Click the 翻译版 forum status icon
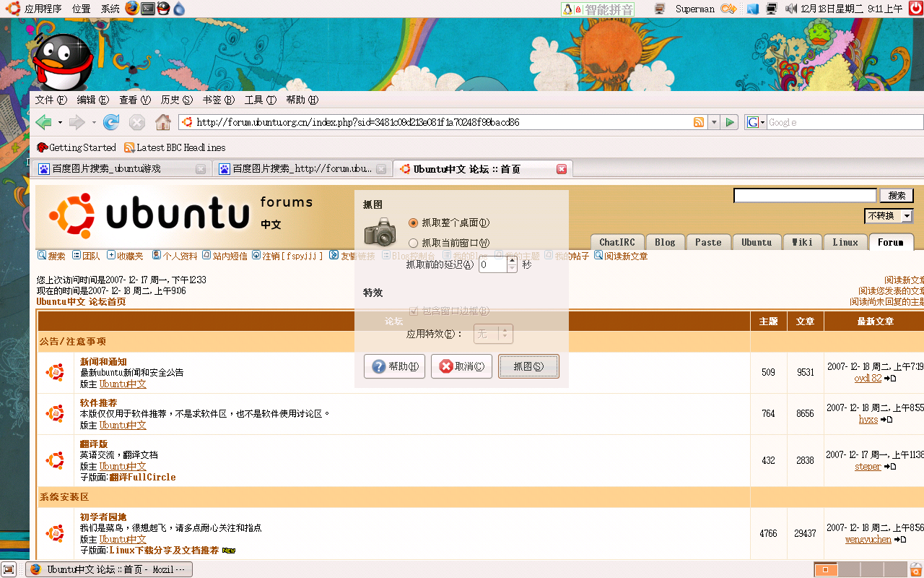The height and width of the screenshot is (578, 924). (55, 460)
